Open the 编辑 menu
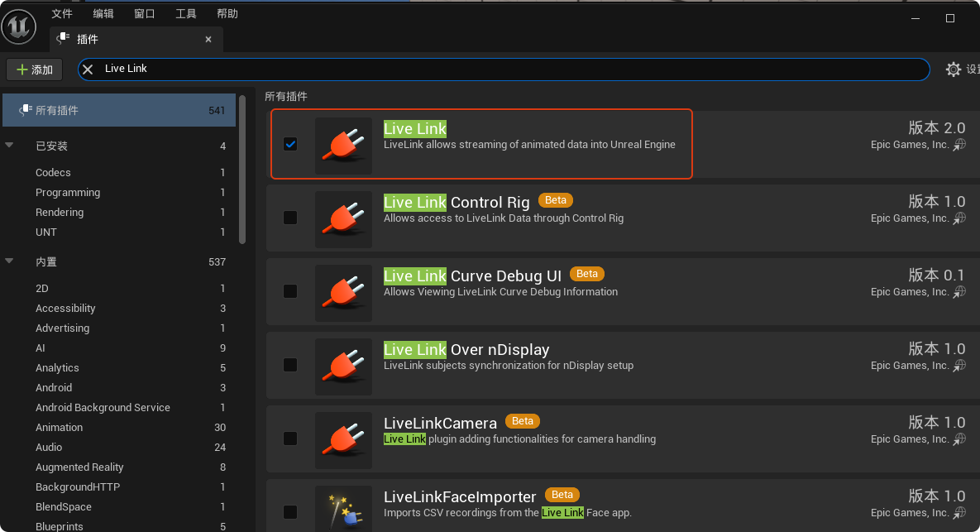This screenshot has height=532, width=980. (x=103, y=14)
